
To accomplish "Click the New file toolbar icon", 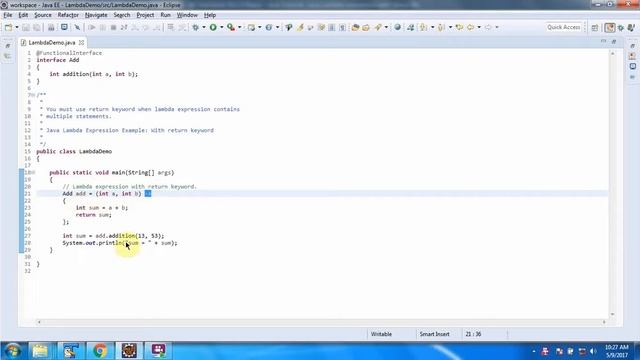I will click(x=8, y=27).
